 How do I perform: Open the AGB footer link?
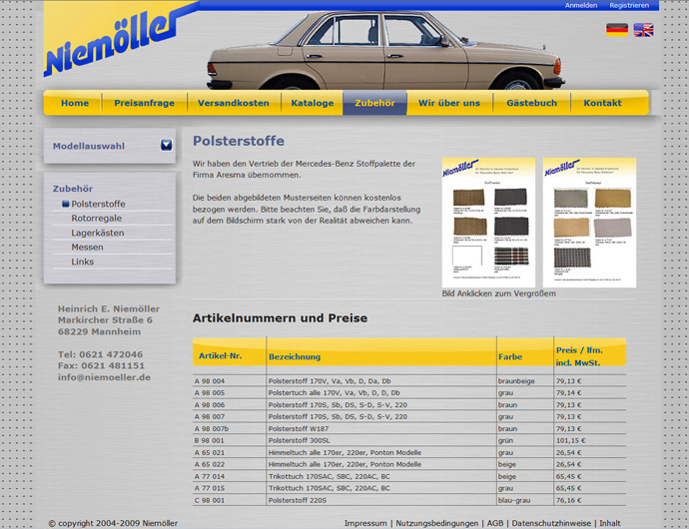click(495, 523)
